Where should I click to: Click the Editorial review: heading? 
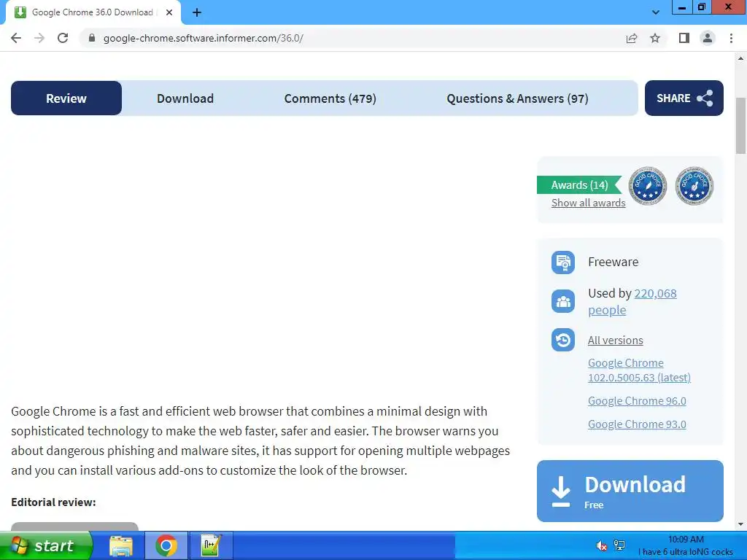(53, 502)
